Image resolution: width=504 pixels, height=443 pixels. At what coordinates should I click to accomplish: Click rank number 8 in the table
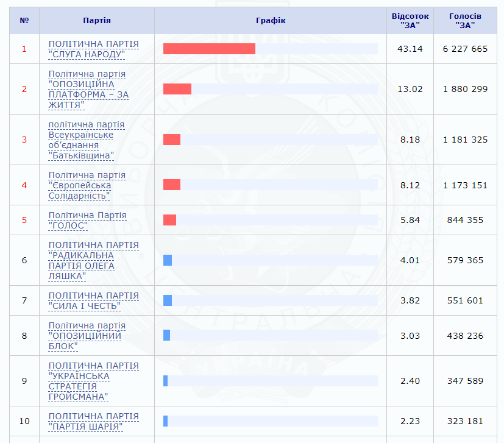click(x=24, y=336)
